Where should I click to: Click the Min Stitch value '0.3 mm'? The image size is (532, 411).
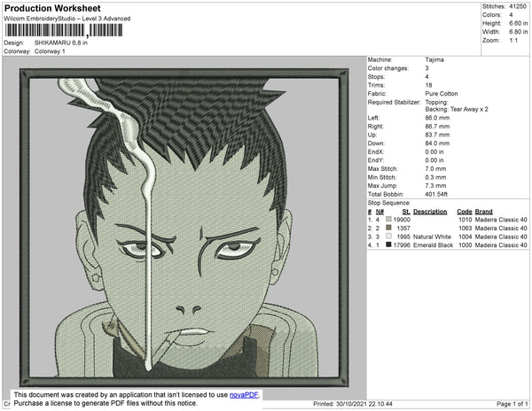(x=435, y=177)
